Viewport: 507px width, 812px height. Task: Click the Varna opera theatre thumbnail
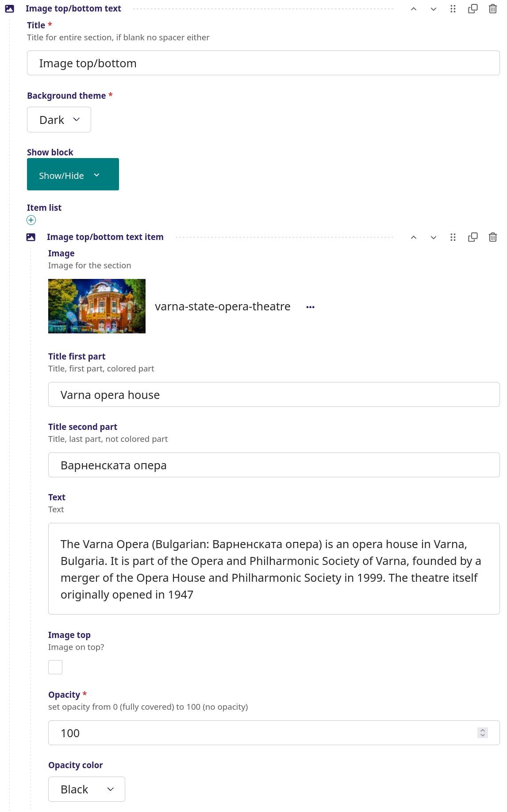[x=97, y=306]
